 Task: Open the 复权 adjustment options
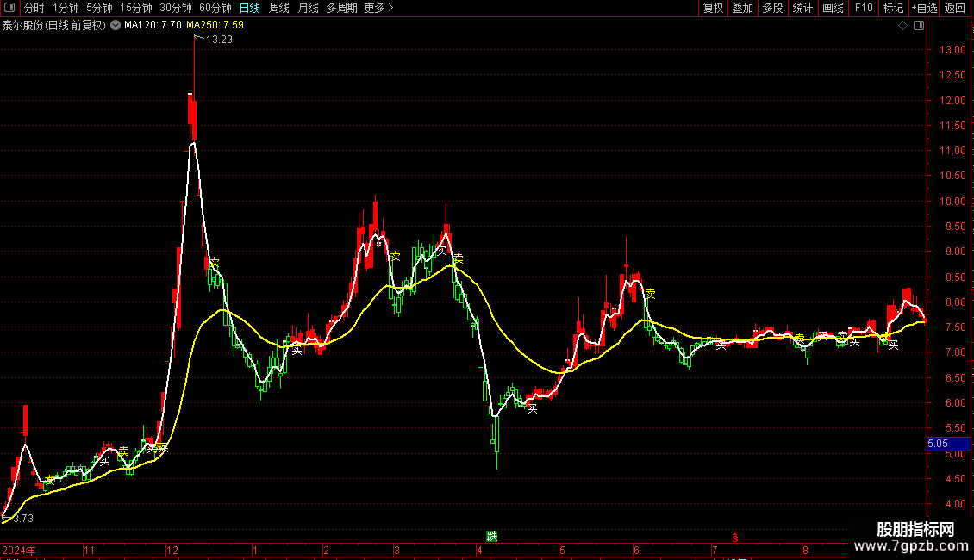click(x=713, y=8)
